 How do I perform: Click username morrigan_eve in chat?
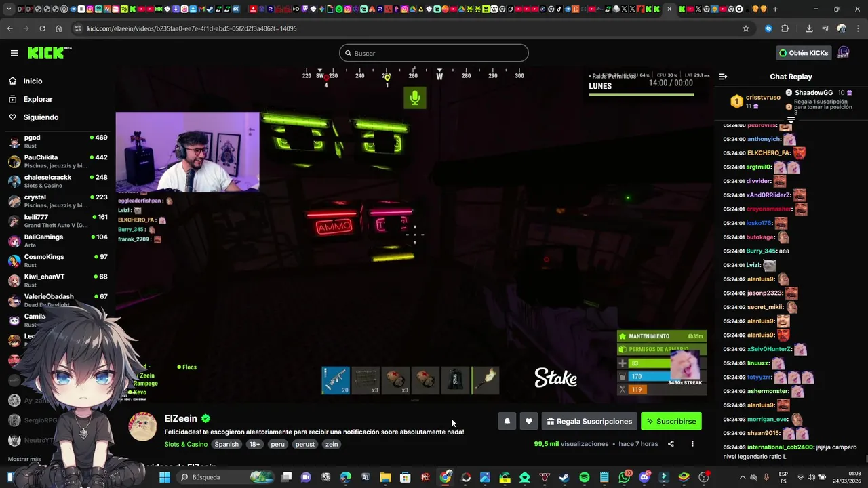pyautogui.click(x=768, y=419)
